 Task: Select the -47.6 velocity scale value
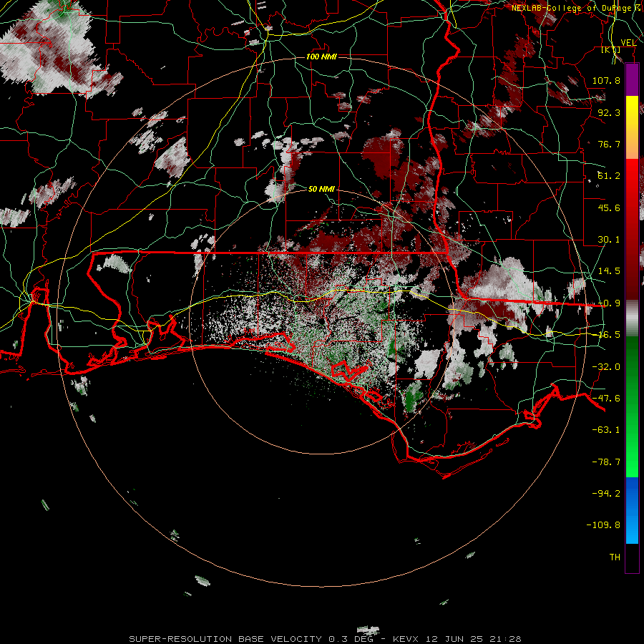point(606,399)
